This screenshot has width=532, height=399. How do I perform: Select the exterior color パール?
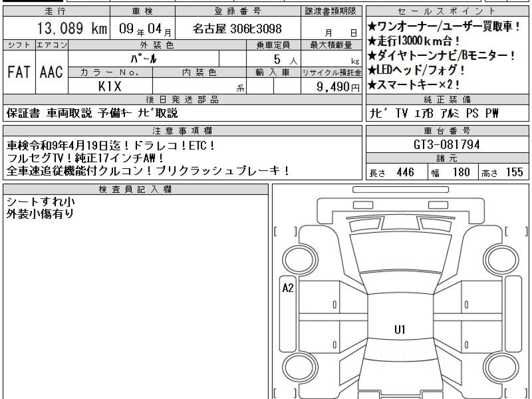coord(144,59)
